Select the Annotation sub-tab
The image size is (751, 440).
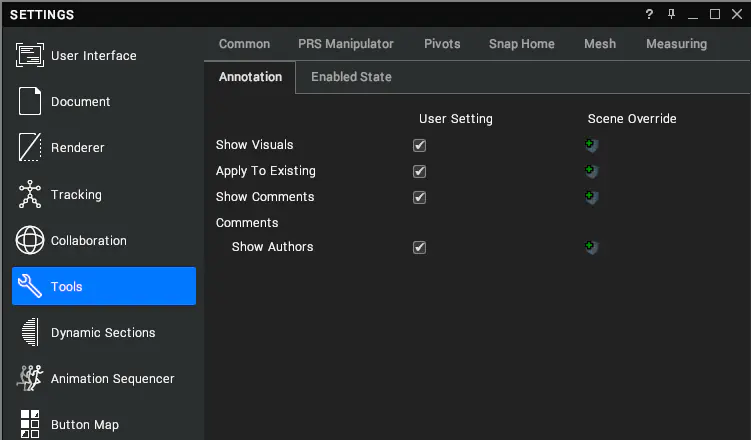(x=250, y=77)
